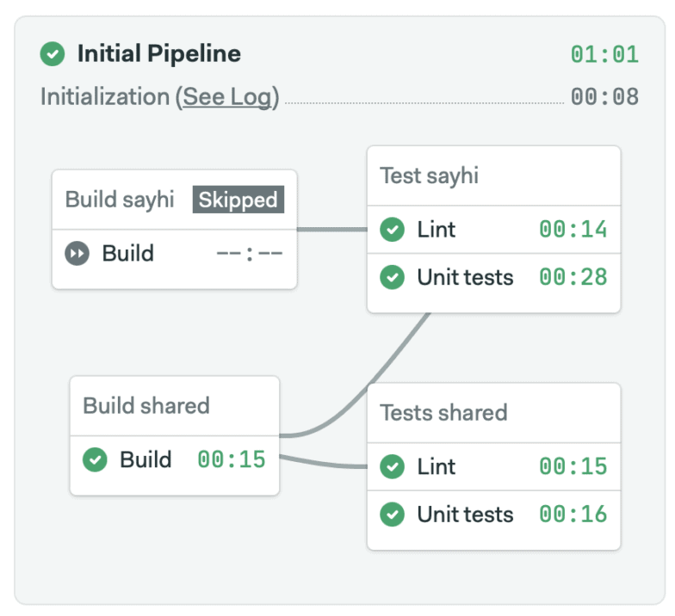The height and width of the screenshot is (616, 675).
Task: Click the green check icon for Test sayhi Lint
Action: point(393,230)
